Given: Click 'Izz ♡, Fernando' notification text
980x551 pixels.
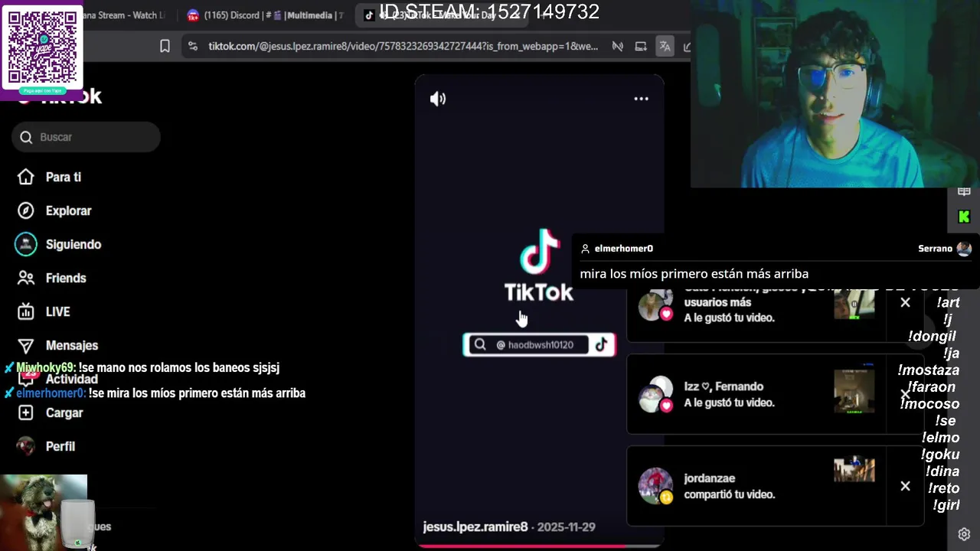Looking at the screenshot, I should pyautogui.click(x=724, y=386).
